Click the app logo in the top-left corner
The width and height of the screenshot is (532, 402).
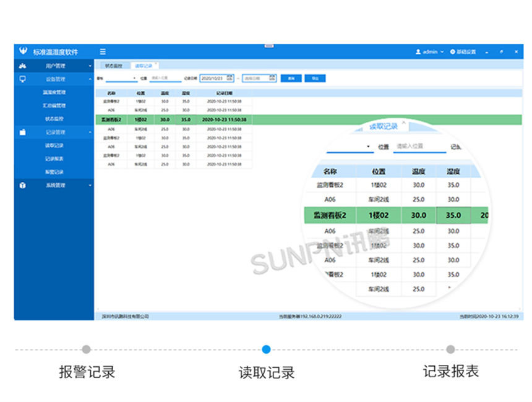pos(23,52)
